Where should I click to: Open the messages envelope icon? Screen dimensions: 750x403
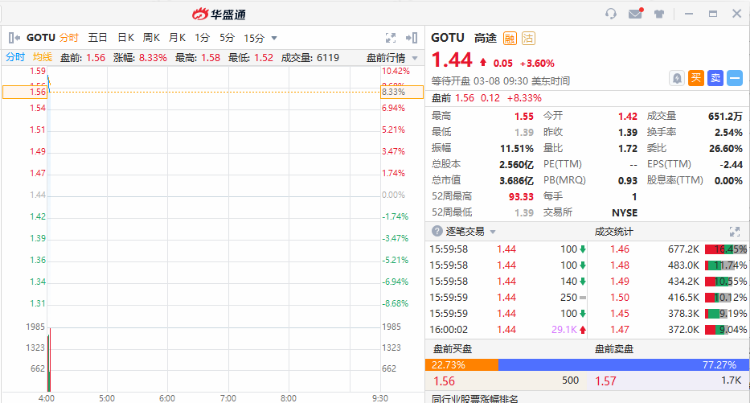635,13
